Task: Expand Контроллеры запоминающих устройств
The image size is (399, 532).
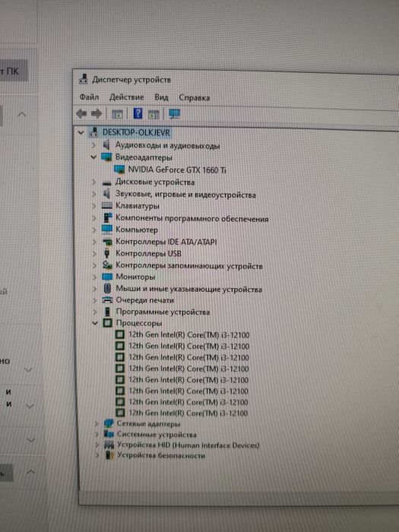Action: [x=95, y=265]
